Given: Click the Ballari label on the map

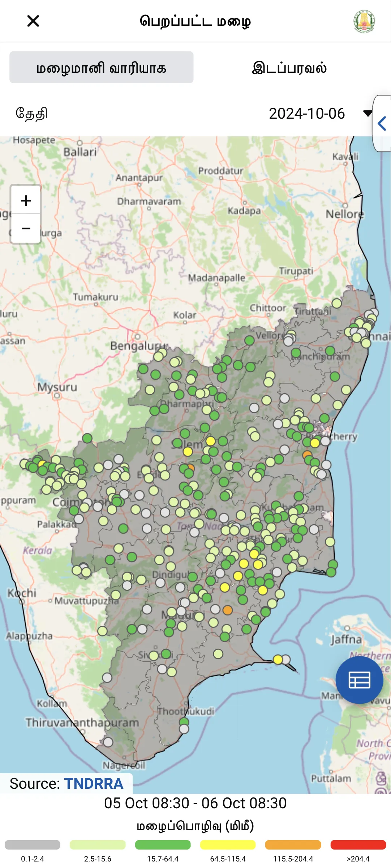Looking at the screenshot, I should pos(80,152).
